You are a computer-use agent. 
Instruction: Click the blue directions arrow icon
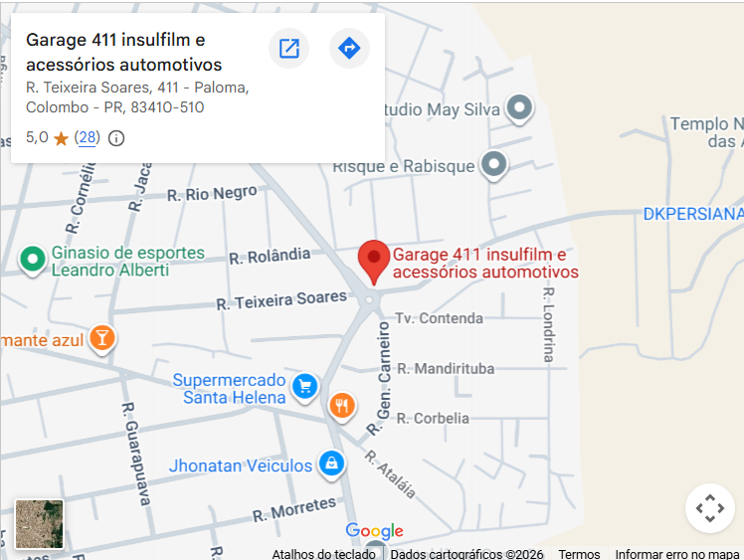pyautogui.click(x=349, y=48)
